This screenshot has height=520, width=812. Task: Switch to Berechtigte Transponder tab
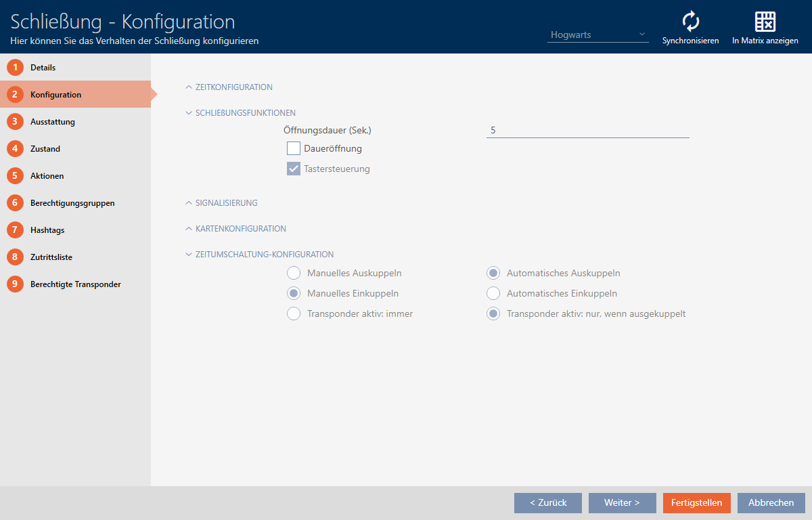[75, 284]
